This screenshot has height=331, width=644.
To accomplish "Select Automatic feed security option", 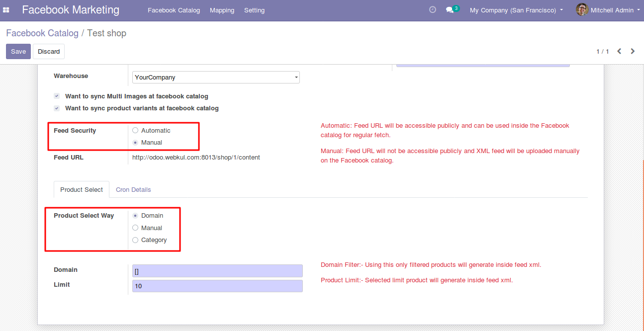I will [135, 130].
